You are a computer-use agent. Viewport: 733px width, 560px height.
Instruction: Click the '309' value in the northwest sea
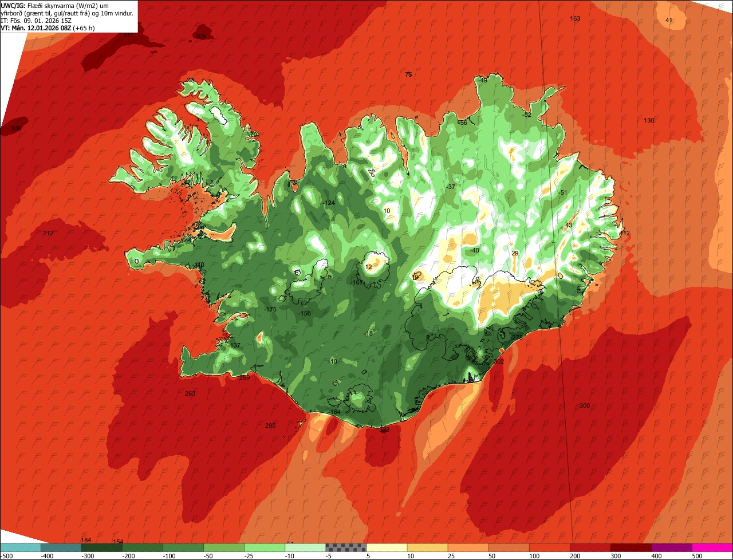point(200,36)
